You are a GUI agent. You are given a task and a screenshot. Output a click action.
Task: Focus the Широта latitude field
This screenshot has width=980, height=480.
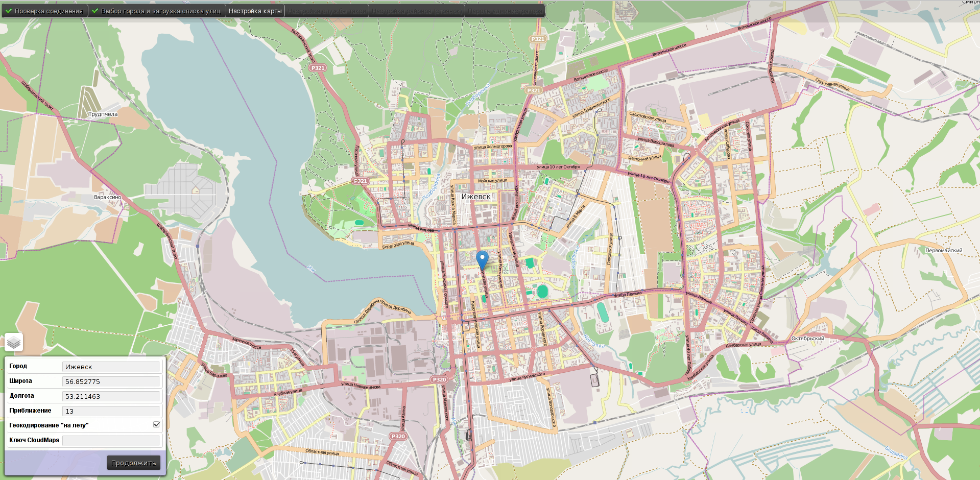click(x=111, y=381)
